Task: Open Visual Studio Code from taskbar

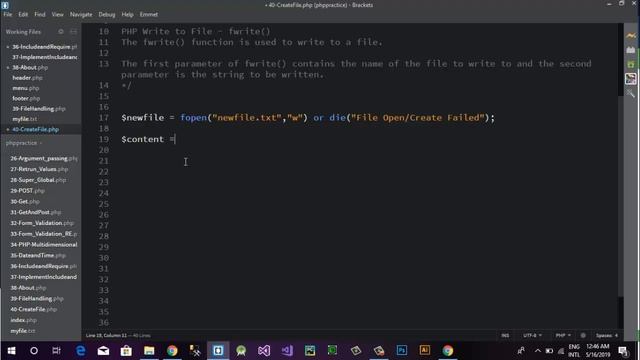Action: (x=264, y=351)
